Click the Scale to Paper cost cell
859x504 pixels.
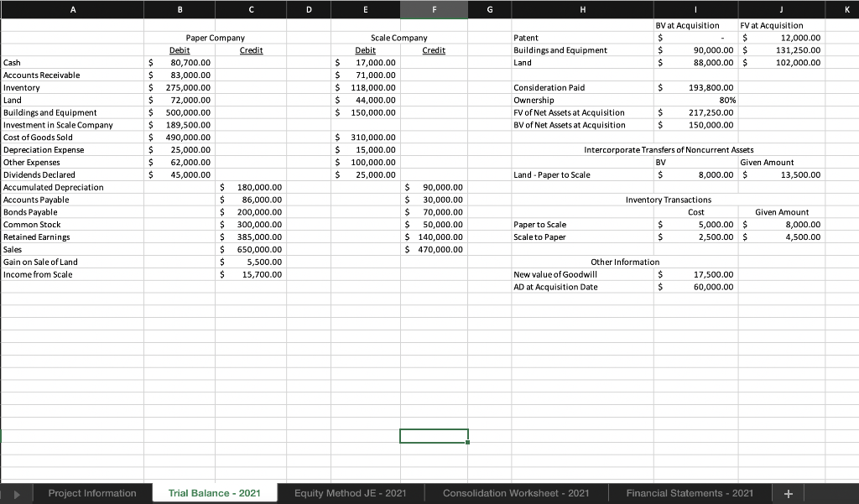696,236
